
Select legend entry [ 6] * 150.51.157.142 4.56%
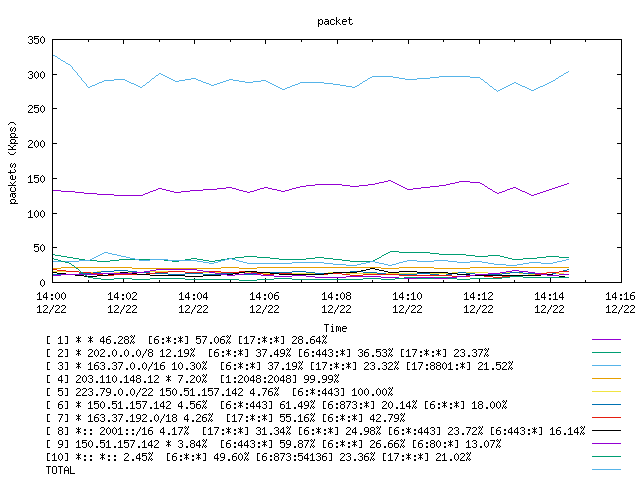(276, 405)
